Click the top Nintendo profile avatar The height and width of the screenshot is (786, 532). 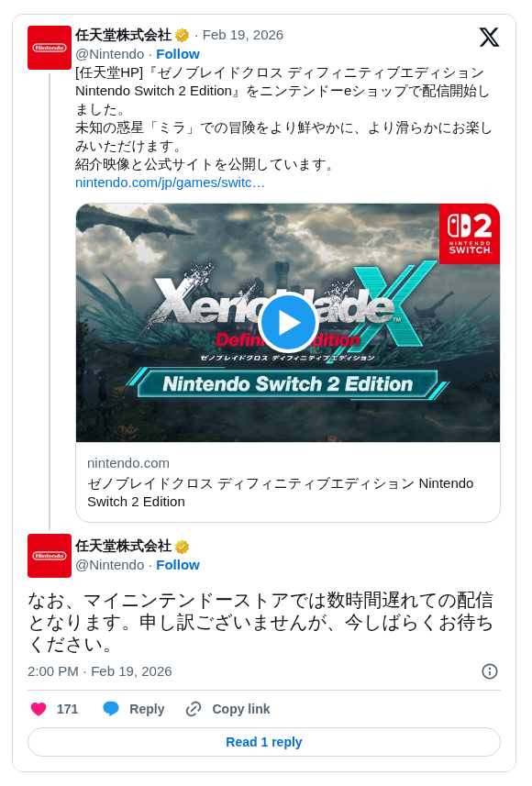click(x=50, y=48)
